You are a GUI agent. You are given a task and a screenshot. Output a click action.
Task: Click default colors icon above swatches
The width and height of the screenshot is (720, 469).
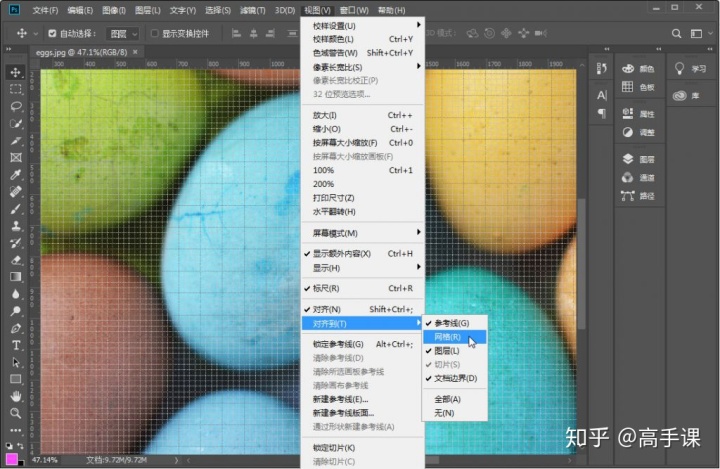pos(9,446)
